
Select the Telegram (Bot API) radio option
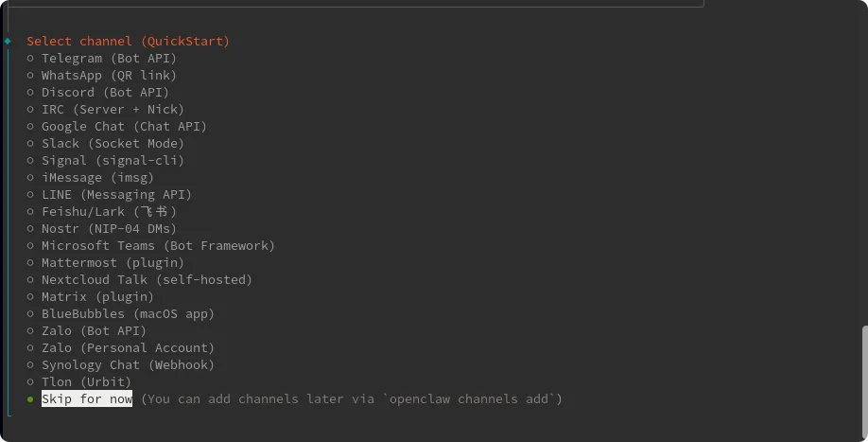109,59
